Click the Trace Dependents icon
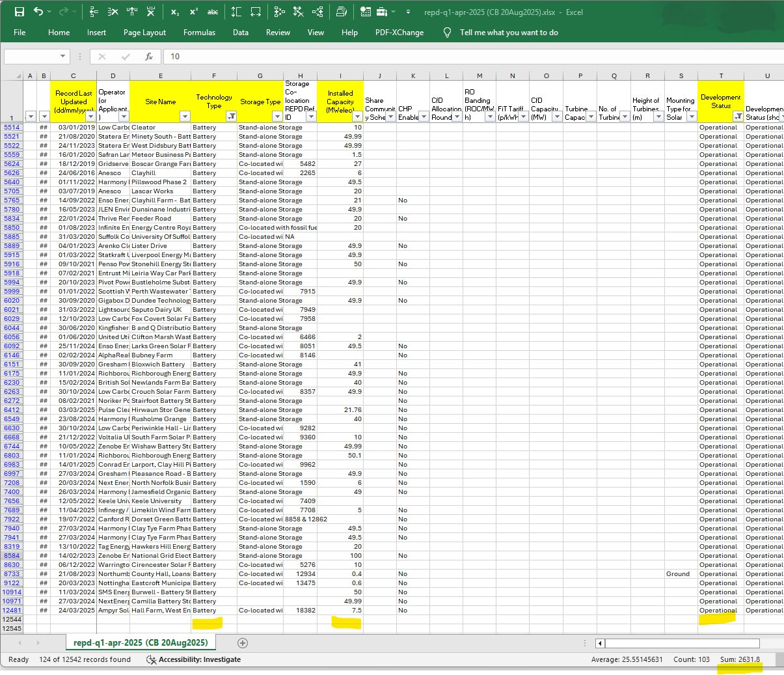The height and width of the screenshot is (675, 784). 318,12
